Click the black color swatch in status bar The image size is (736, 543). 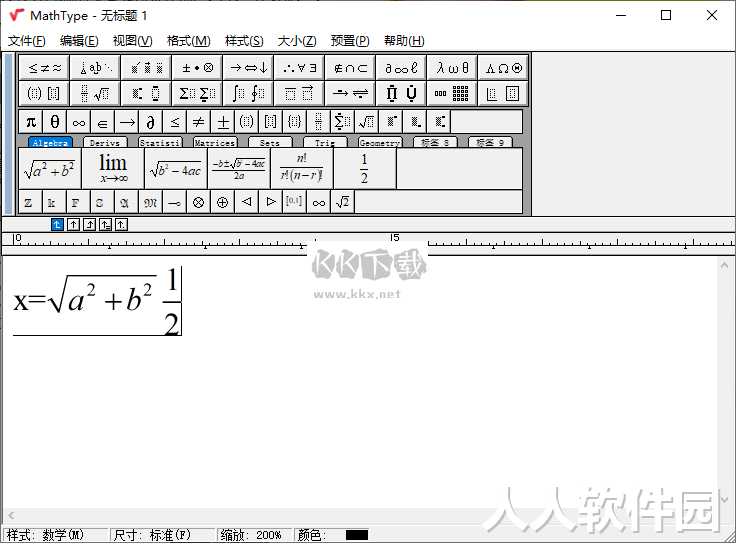tap(357, 535)
